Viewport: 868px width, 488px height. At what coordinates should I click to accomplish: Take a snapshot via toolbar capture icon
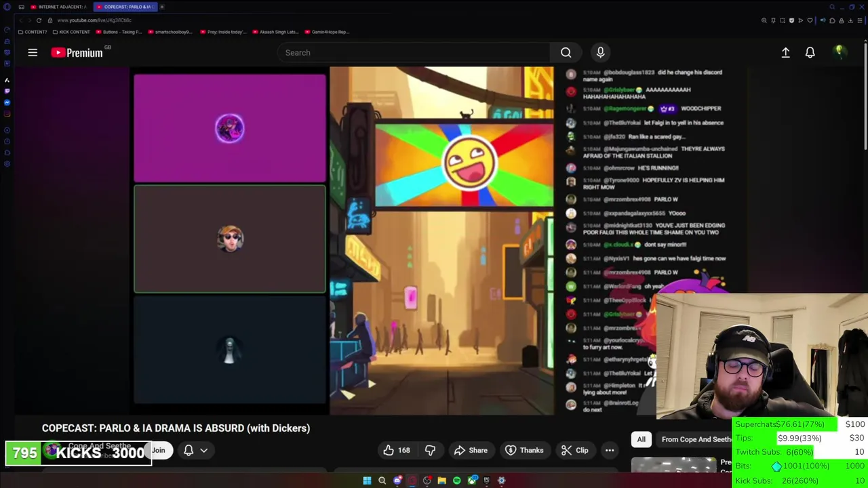pos(782,20)
